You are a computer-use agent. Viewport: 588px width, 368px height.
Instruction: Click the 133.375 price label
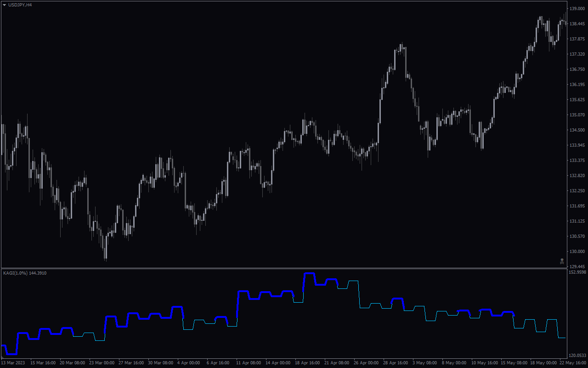(577, 161)
